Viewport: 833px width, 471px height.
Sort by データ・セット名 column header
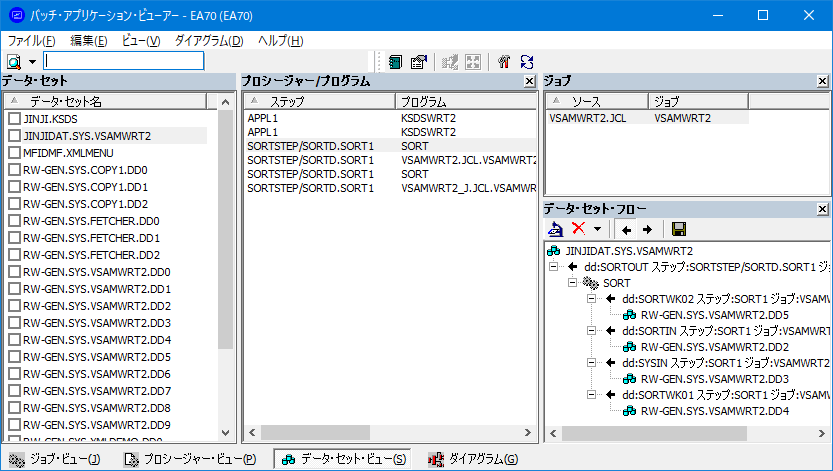(x=106, y=101)
